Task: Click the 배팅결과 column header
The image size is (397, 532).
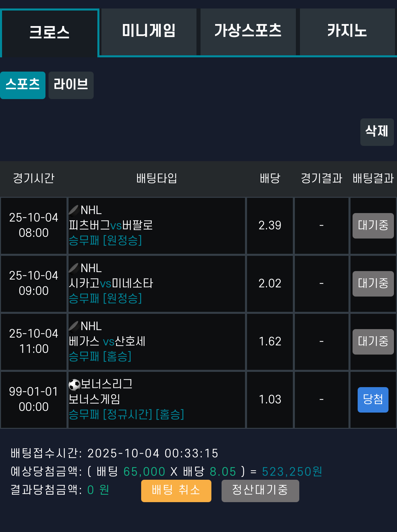Action: click(373, 179)
